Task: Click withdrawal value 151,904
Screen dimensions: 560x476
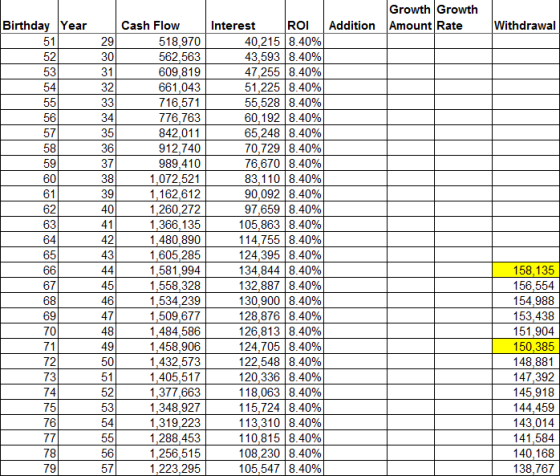Action: pos(534,331)
